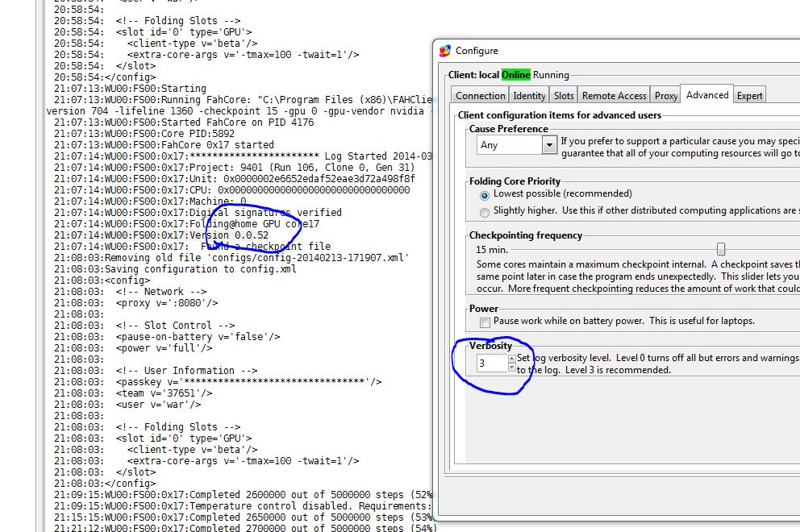Click the Verbosity level input field
This screenshot has width=800, height=532.
(x=492, y=364)
